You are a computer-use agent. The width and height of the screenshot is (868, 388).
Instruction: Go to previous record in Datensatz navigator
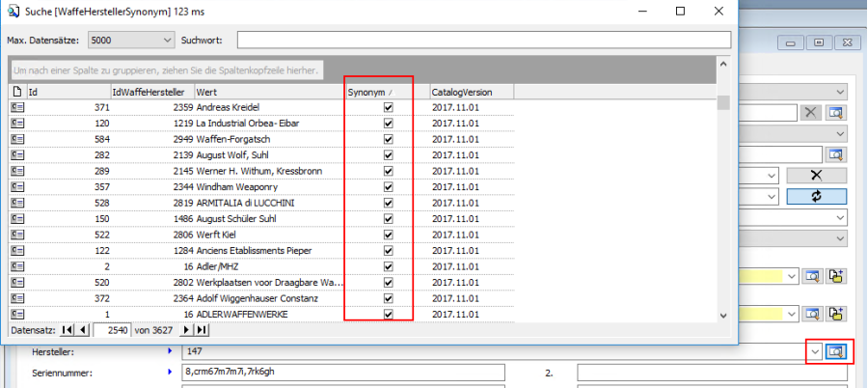83,330
